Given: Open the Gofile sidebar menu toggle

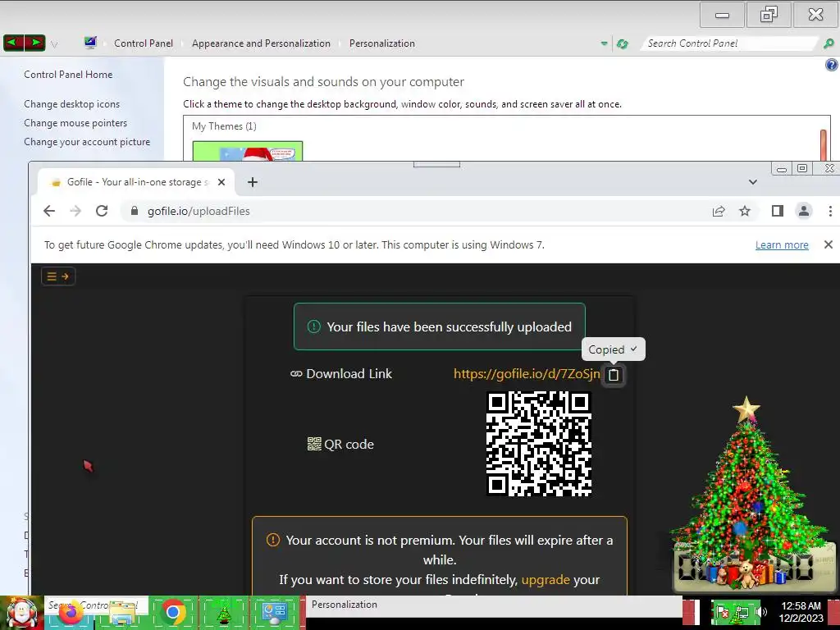Looking at the screenshot, I should coord(58,276).
